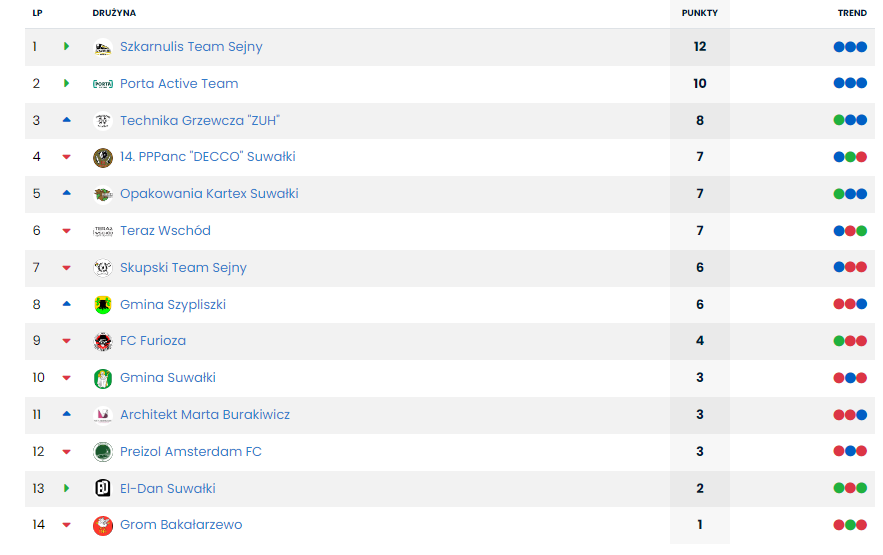The image size is (883, 555).
Task: Click Gmina Suwałki coat of arms icon
Action: (102, 378)
